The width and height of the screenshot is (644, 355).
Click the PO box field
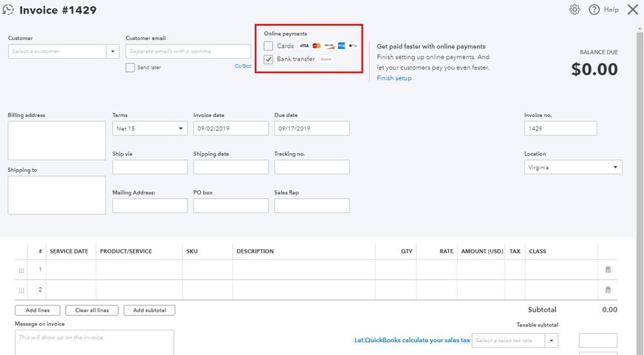tap(231, 206)
